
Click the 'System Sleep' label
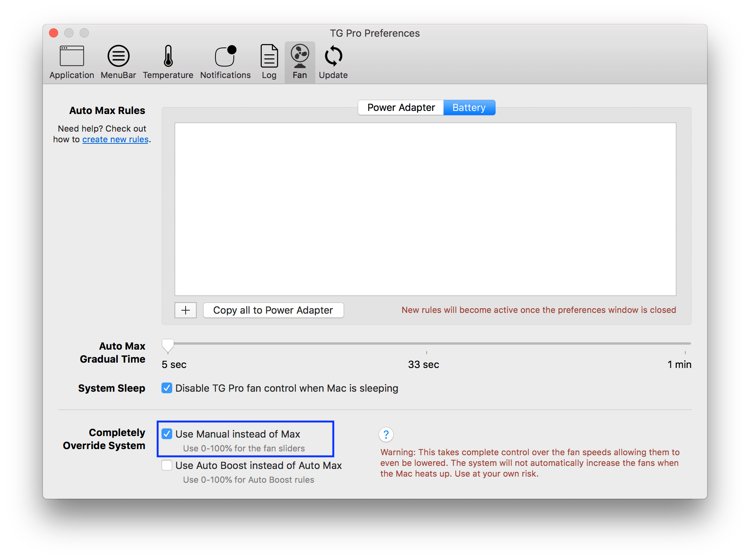pyautogui.click(x=112, y=388)
